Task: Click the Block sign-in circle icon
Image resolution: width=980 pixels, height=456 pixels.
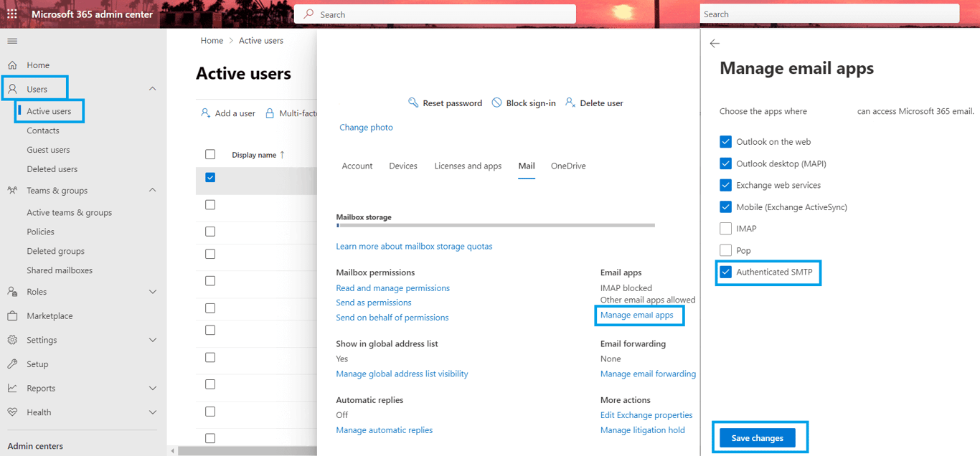Action: pos(496,103)
